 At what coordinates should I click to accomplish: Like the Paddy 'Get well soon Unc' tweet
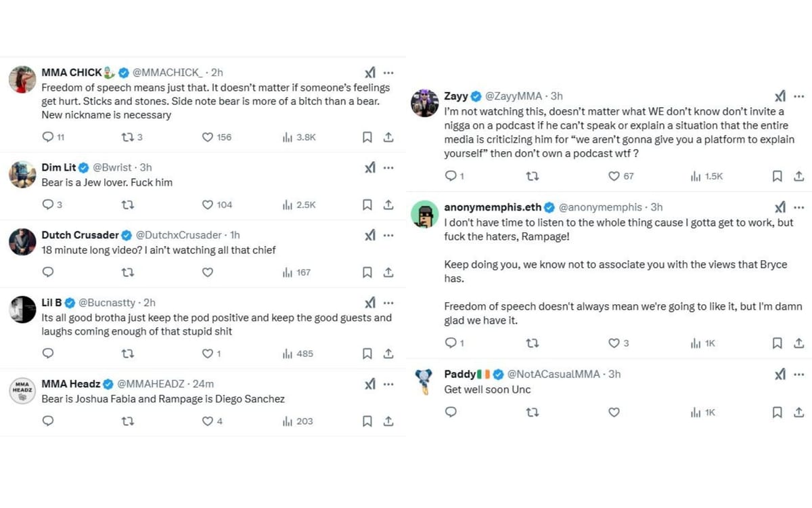pos(614,412)
